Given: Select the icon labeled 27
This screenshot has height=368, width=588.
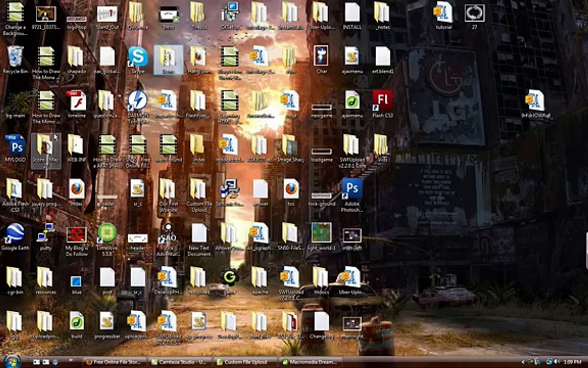Looking at the screenshot, I should point(474,16).
